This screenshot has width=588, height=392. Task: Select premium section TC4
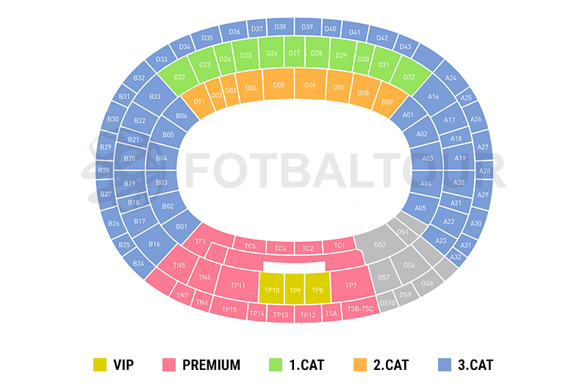click(279, 249)
